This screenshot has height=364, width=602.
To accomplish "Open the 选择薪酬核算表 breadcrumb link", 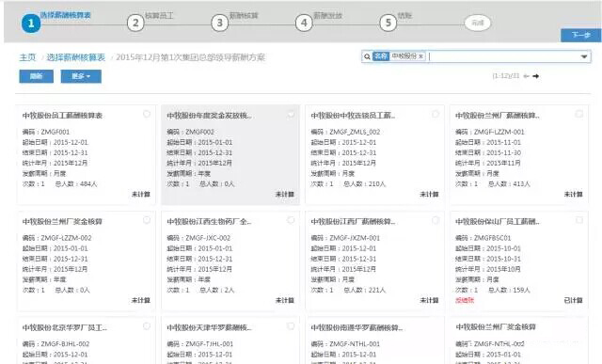I will tap(75, 57).
